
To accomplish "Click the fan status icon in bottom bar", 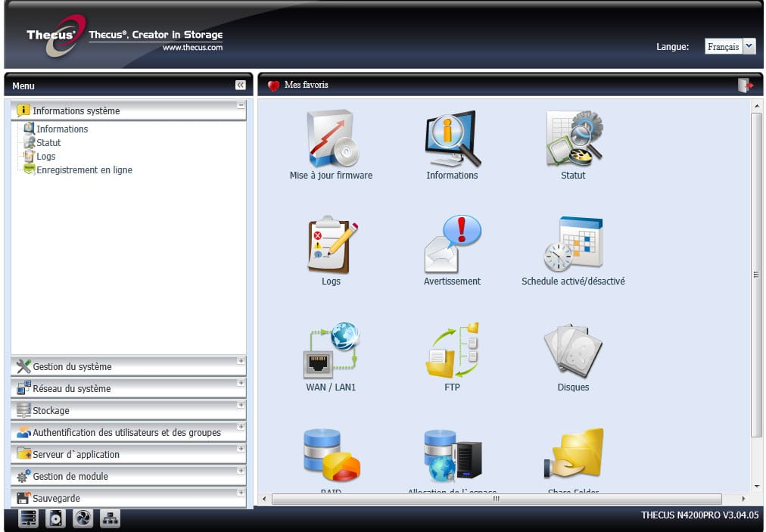I will click(83, 518).
